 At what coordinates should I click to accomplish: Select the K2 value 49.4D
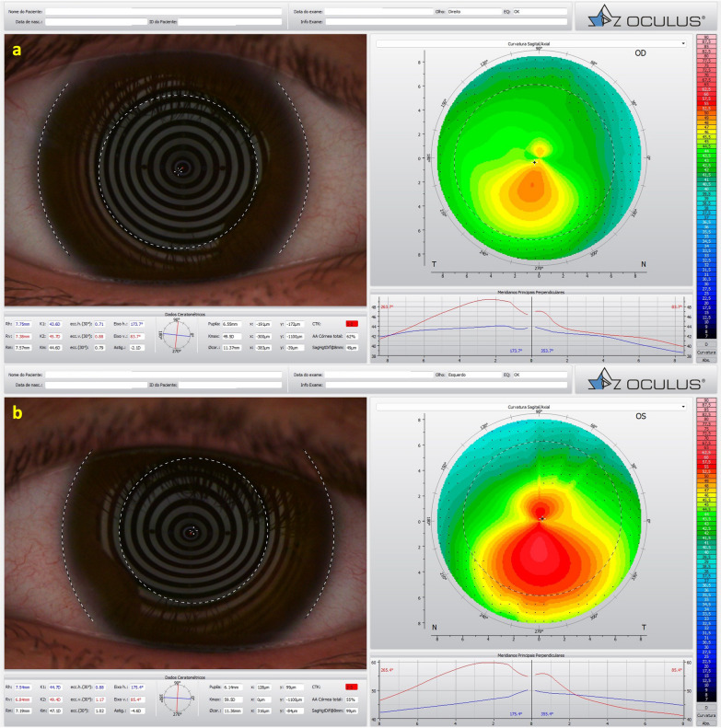pos(55,699)
